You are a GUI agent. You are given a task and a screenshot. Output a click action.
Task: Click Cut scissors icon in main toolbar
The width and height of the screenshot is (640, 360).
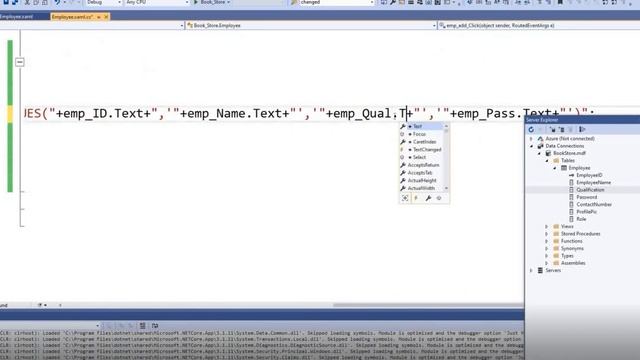pyautogui.click(x=27, y=2)
